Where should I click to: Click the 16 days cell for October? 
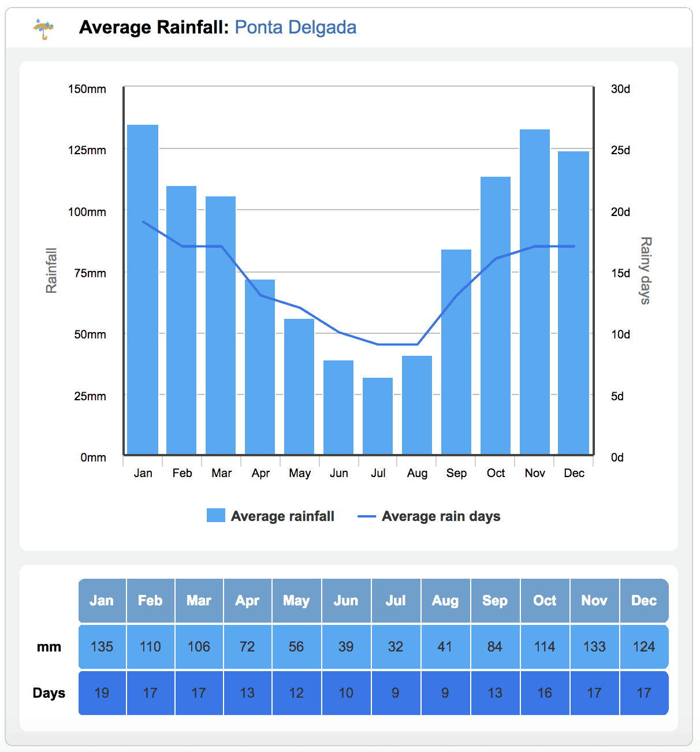click(x=545, y=693)
